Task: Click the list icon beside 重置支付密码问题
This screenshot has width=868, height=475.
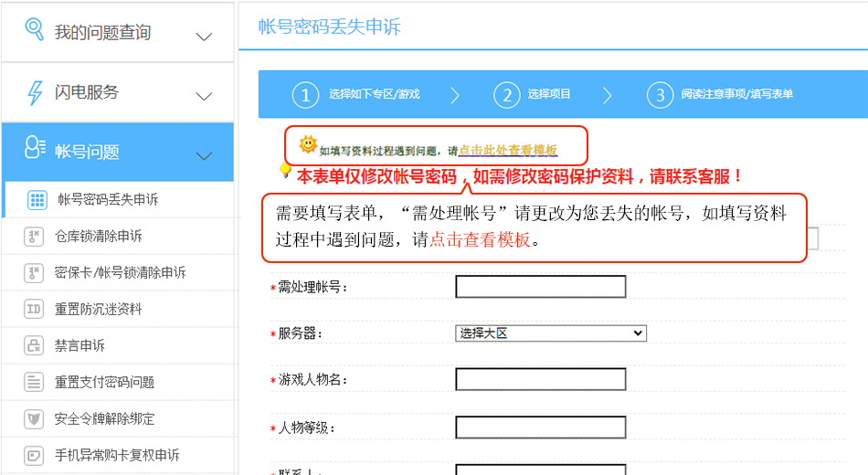Action: click(34, 382)
